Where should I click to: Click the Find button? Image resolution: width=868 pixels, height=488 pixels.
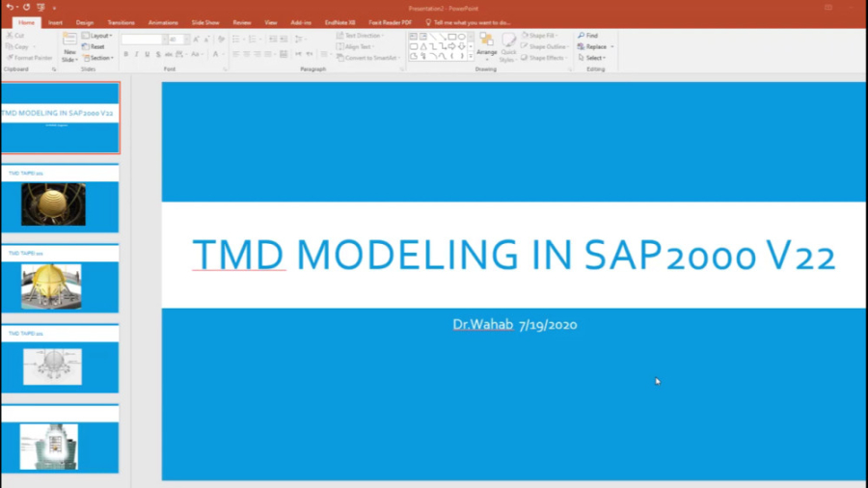tap(588, 36)
